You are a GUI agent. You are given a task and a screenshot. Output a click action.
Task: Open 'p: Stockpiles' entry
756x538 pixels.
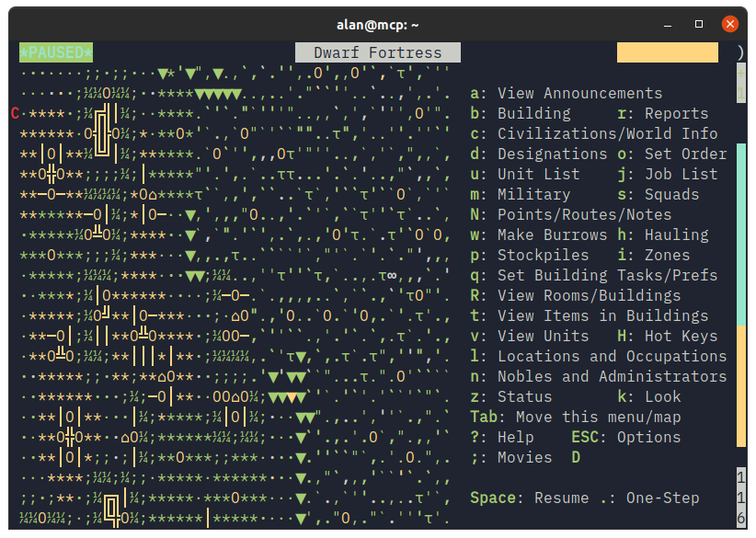530,255
